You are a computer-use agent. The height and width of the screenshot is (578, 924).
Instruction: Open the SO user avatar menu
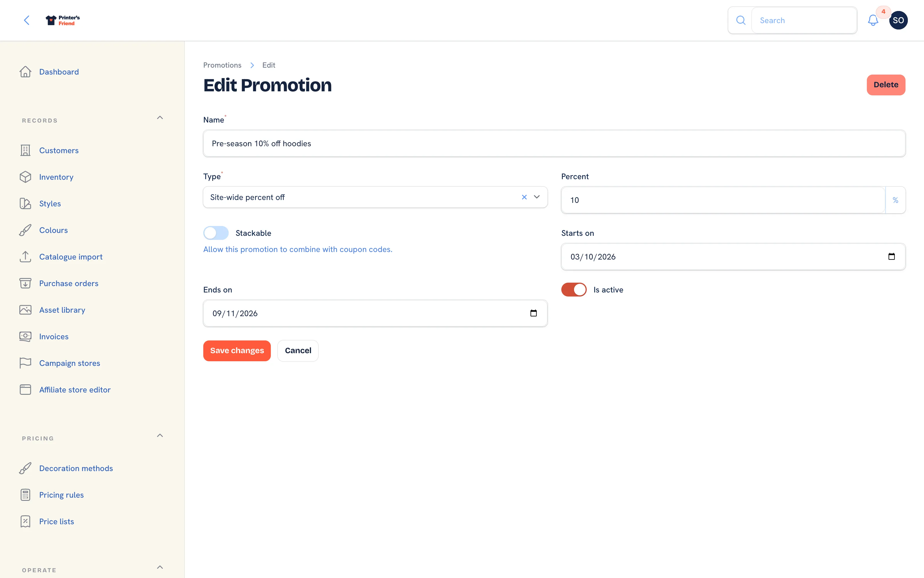[x=898, y=20]
